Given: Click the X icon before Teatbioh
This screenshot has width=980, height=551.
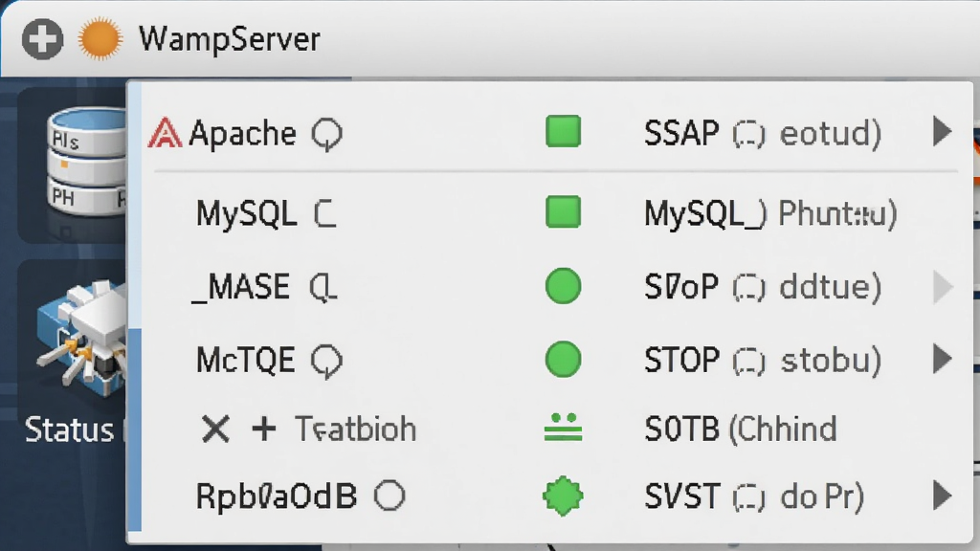Looking at the screenshot, I should 215,430.
